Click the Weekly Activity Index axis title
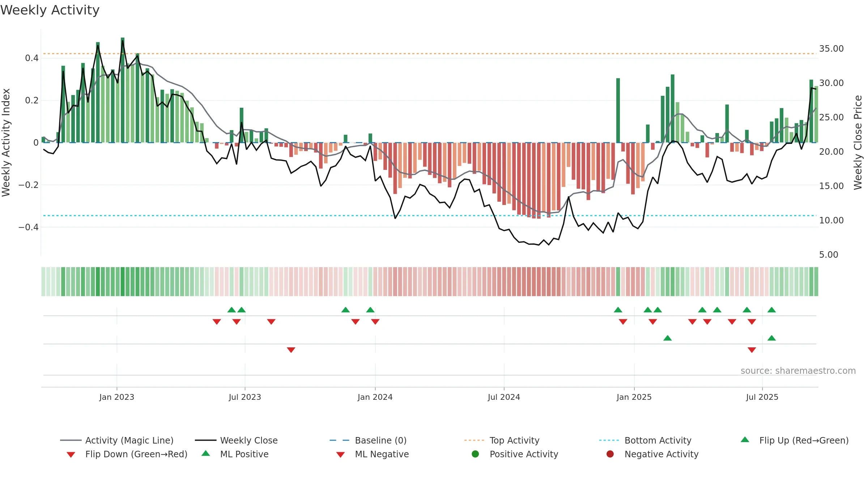This screenshot has width=868, height=488. click(6, 142)
